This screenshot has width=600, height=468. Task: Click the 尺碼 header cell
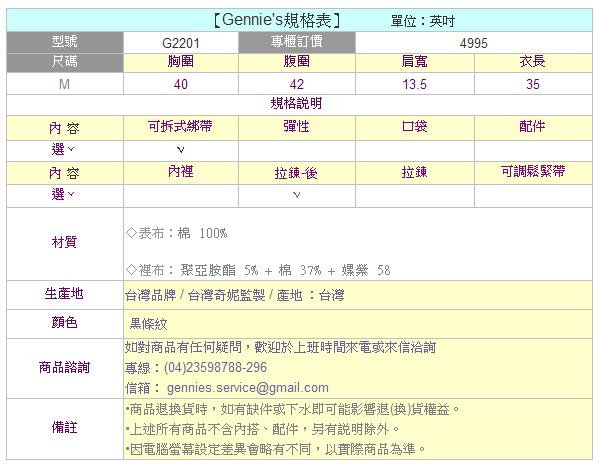pyautogui.click(x=65, y=62)
